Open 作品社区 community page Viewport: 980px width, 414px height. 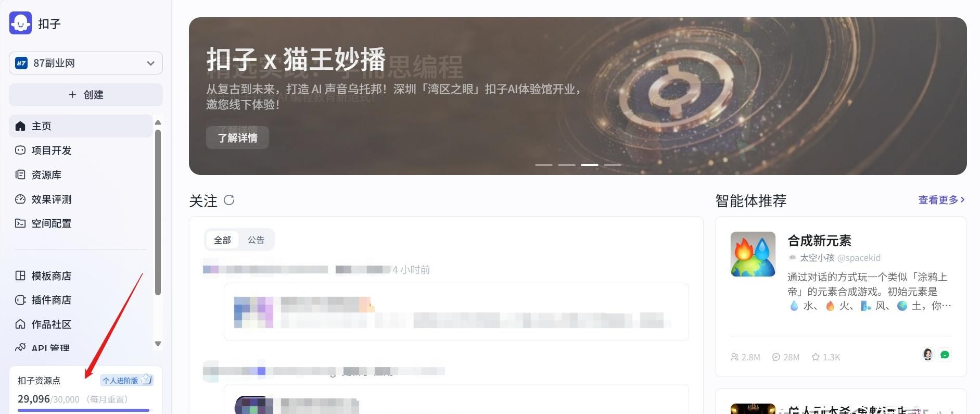pos(81,324)
